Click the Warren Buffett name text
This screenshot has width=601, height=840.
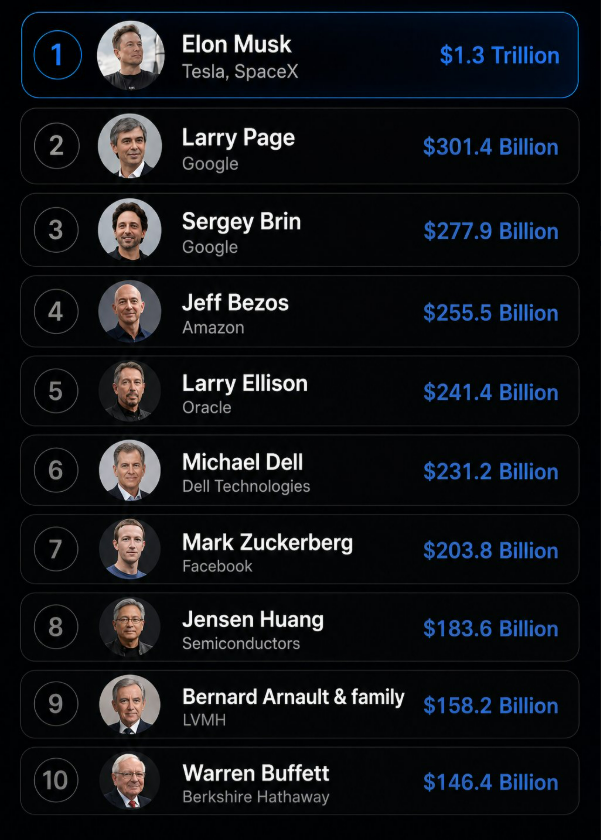(256, 773)
